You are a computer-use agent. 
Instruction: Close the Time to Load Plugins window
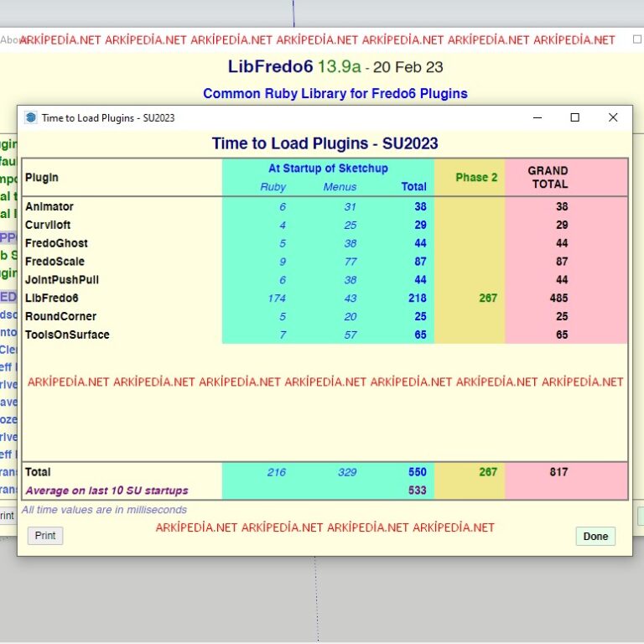[613, 117]
